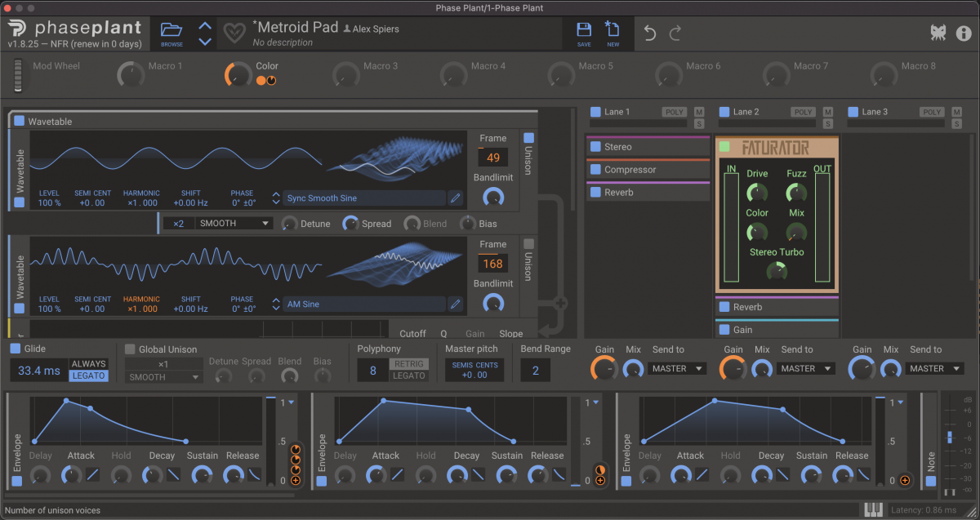Click the Frame value 49

[x=493, y=158]
